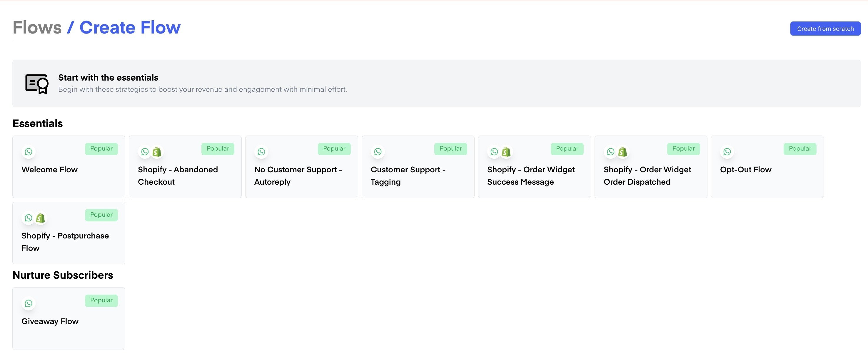Screen dimensions: 868x354
Task: Open No Customer Support - Autoreply template
Action: [x=302, y=167]
